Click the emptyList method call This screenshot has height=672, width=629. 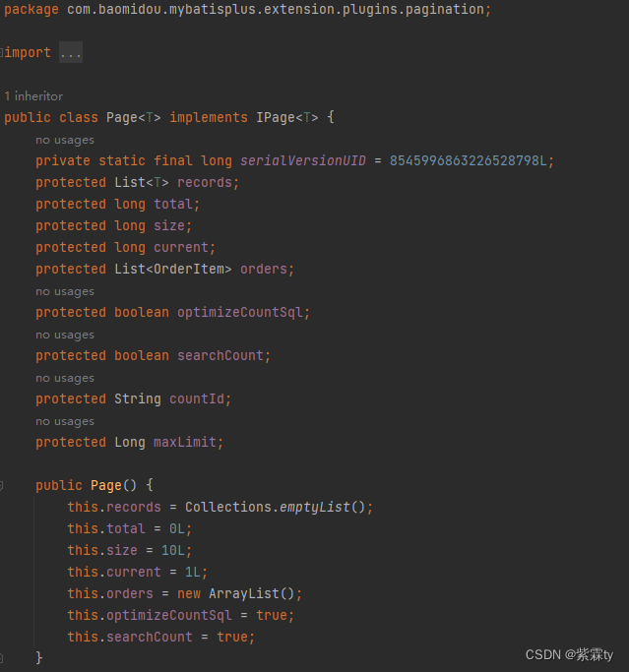pyautogui.click(x=314, y=508)
